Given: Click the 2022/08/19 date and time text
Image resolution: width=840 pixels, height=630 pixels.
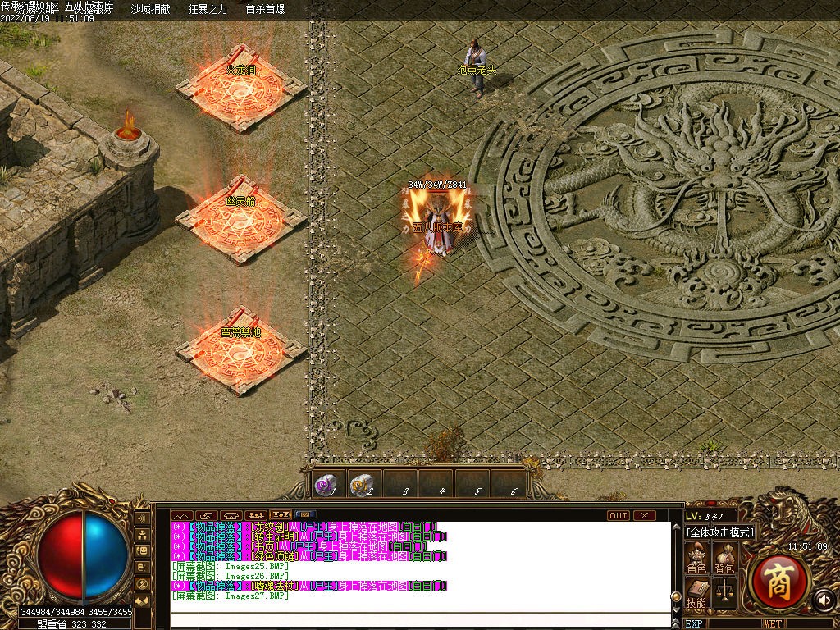Looking at the screenshot, I should (x=47, y=18).
